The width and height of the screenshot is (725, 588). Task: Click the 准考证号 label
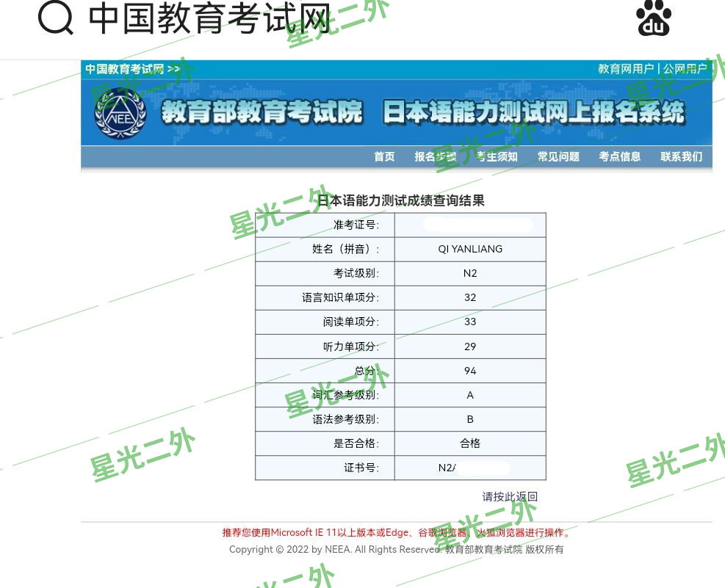click(356, 225)
